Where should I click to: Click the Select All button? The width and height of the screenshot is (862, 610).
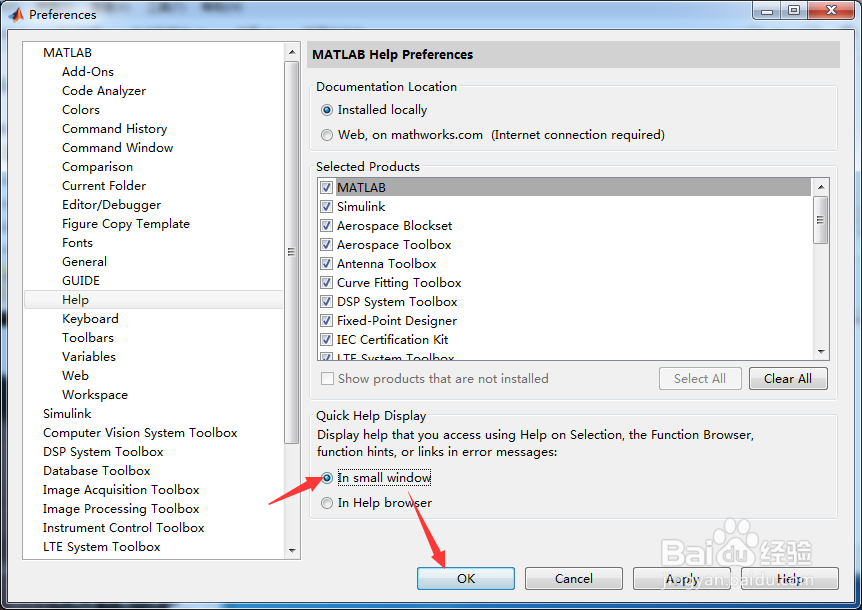700,379
